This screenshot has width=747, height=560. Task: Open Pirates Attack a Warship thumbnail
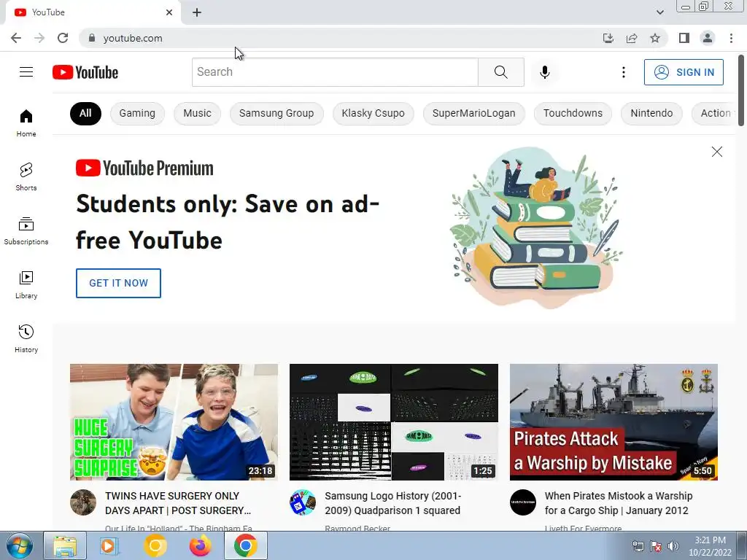[614, 422]
